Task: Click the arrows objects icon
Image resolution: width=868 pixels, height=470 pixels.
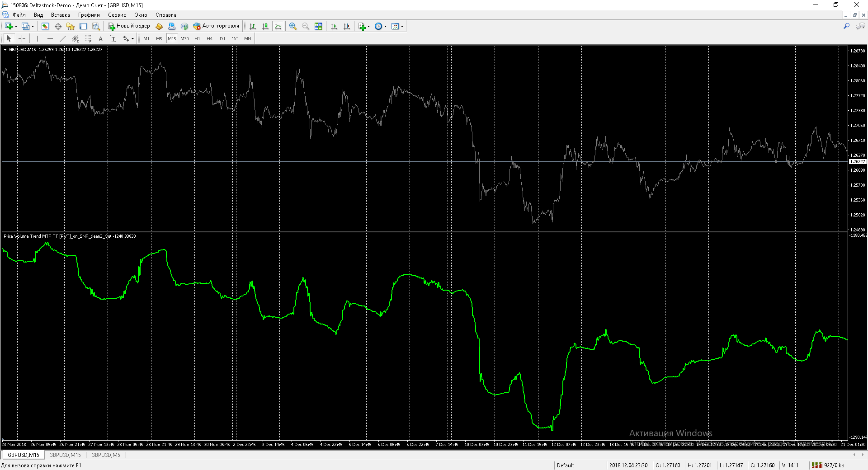Action: pyautogui.click(x=126, y=38)
